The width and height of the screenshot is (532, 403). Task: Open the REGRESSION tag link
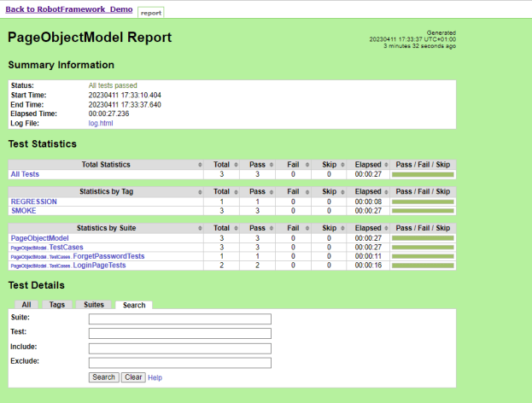coord(33,201)
